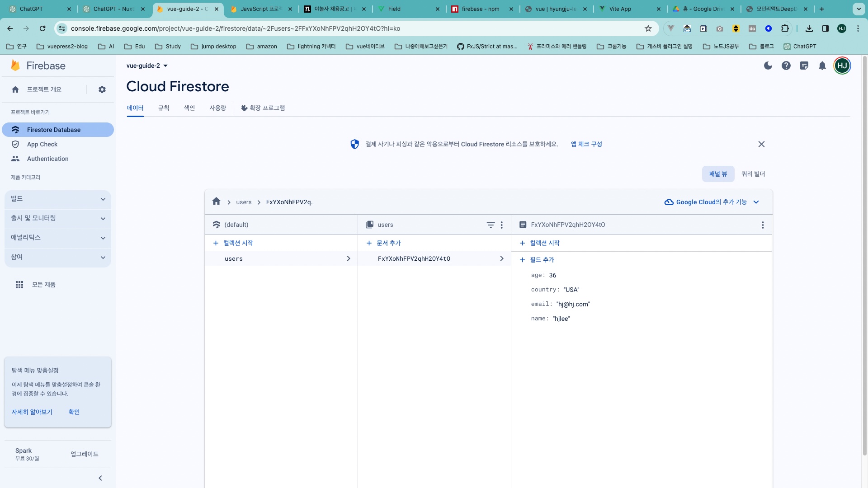Select the age field value 36
868x488 pixels.
point(552,275)
